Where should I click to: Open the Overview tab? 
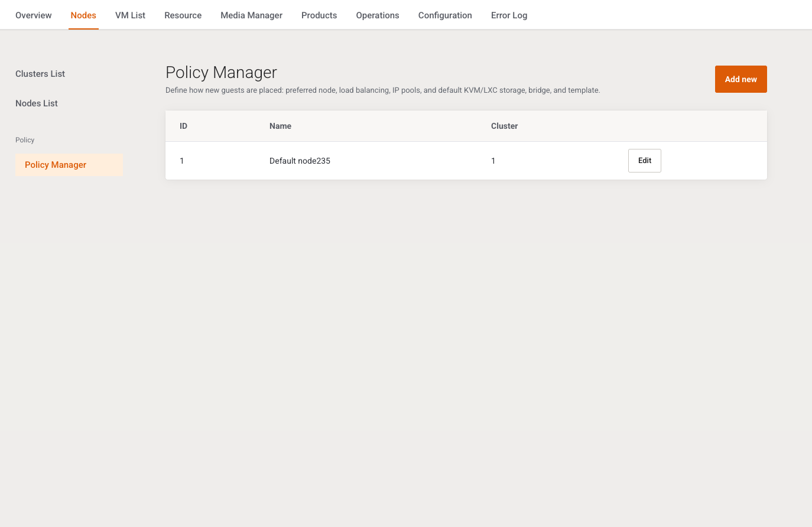tap(34, 15)
